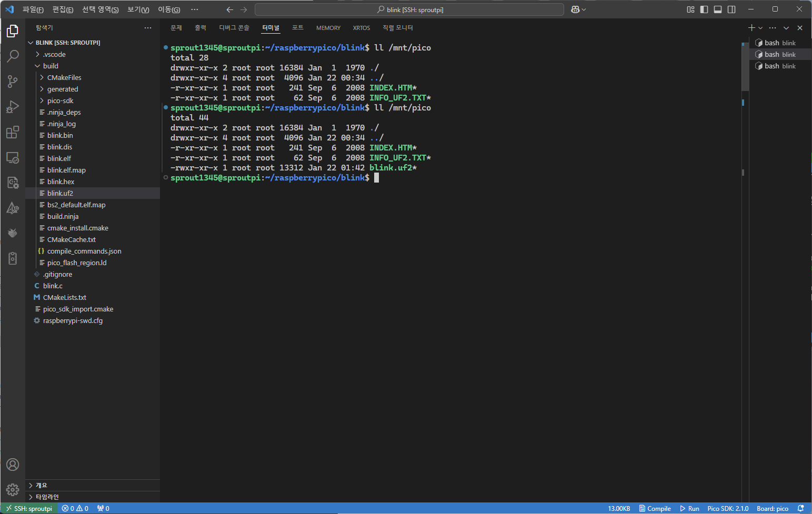
Task: Open raspberrypi-swd.cfg file
Action: (x=93, y=320)
